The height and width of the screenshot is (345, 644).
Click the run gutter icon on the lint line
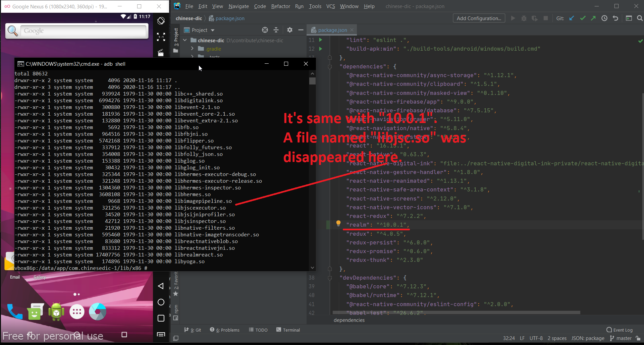tap(321, 40)
